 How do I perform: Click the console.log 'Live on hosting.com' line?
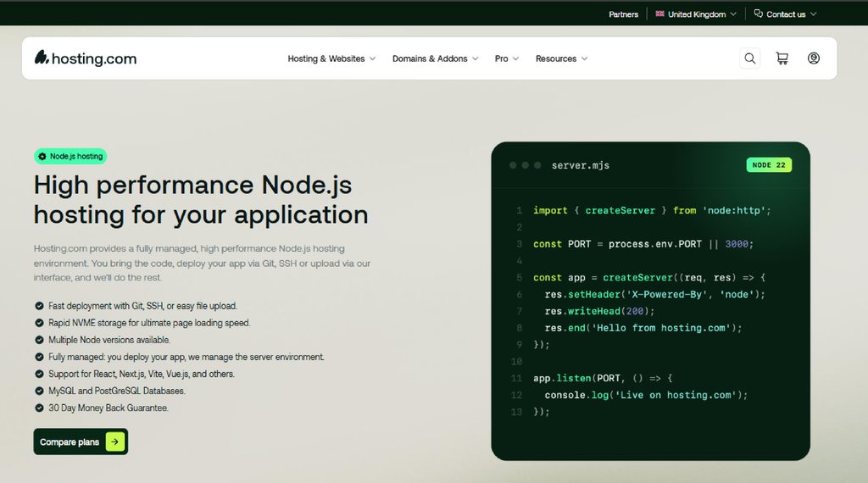point(646,395)
